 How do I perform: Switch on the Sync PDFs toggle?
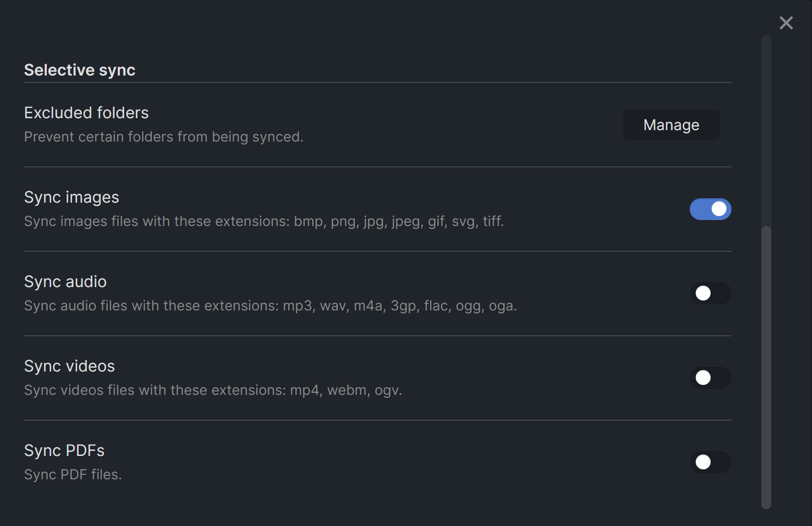coord(710,462)
